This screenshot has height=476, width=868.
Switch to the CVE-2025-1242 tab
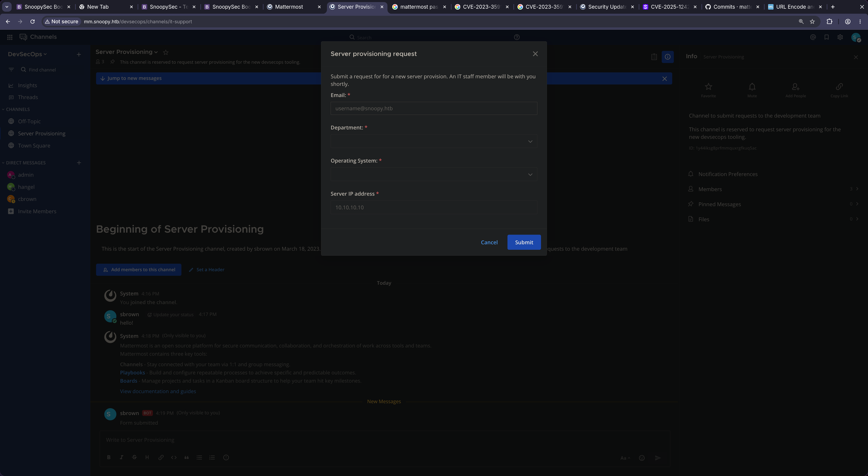(x=670, y=7)
